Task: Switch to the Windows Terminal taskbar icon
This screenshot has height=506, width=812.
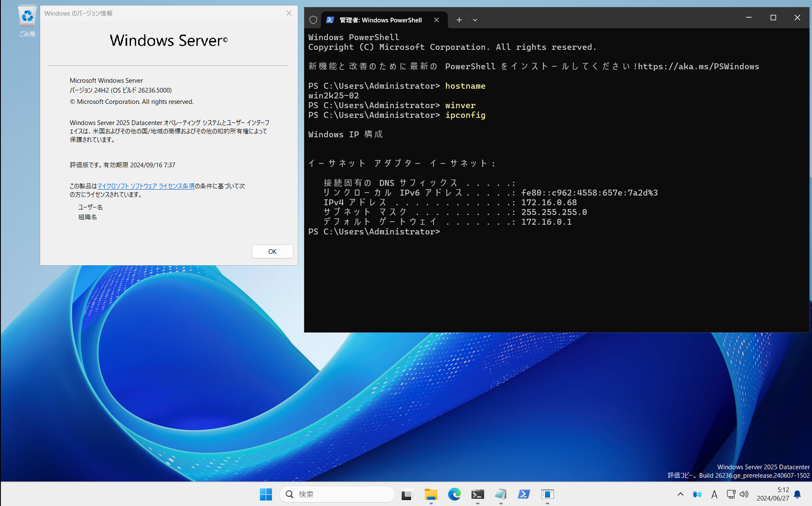Action: pos(477,494)
